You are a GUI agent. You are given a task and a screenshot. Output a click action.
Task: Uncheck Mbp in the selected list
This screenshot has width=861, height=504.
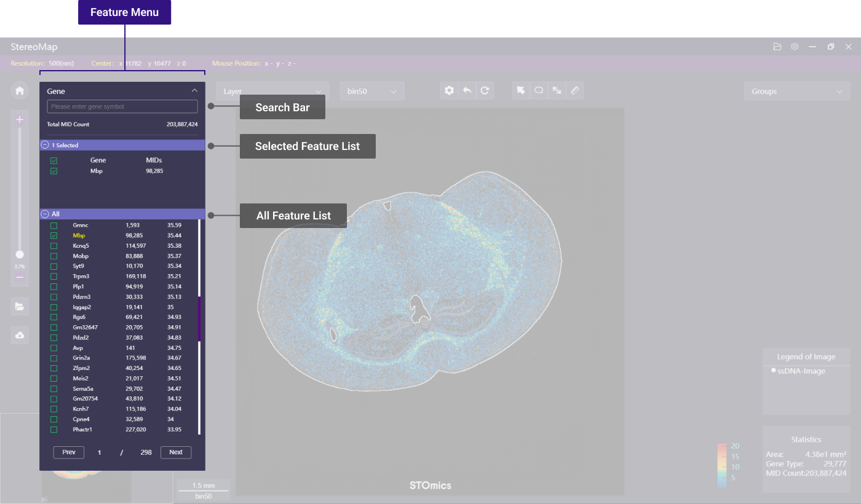point(54,171)
